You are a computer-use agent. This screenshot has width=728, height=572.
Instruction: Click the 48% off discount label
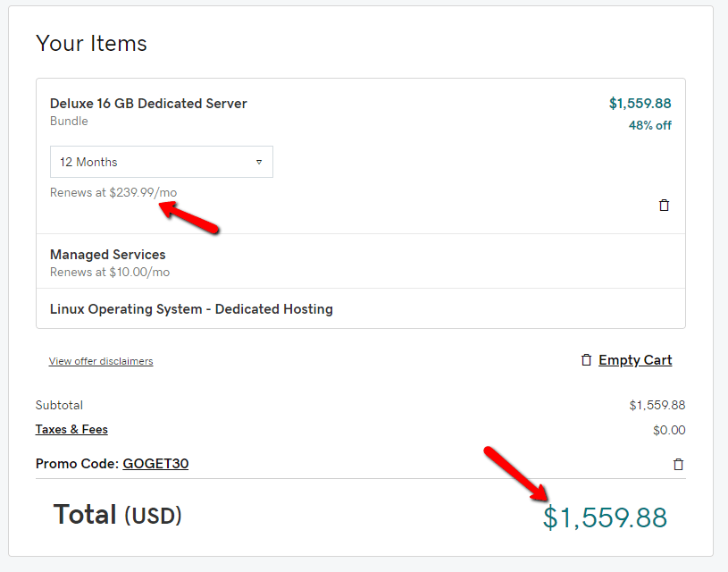[x=649, y=125]
